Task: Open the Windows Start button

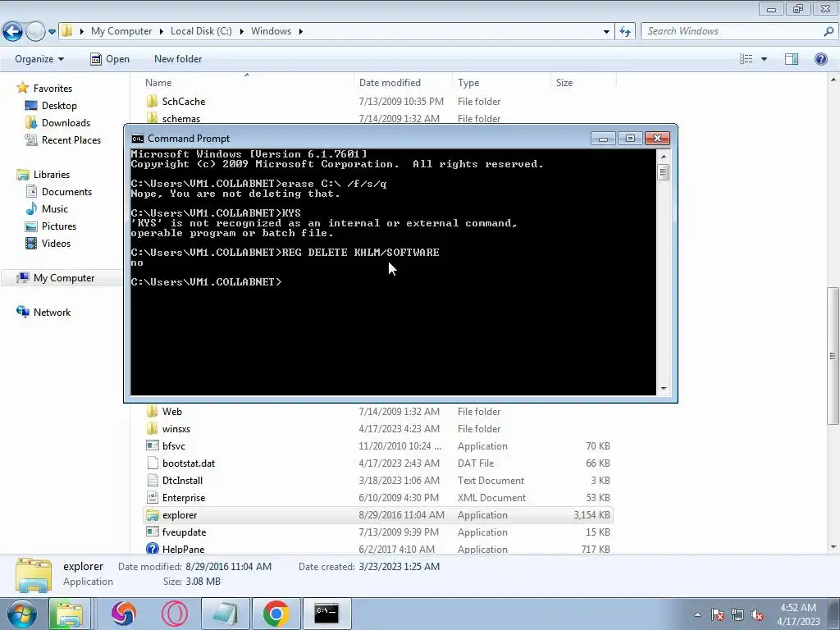Action: point(22,614)
